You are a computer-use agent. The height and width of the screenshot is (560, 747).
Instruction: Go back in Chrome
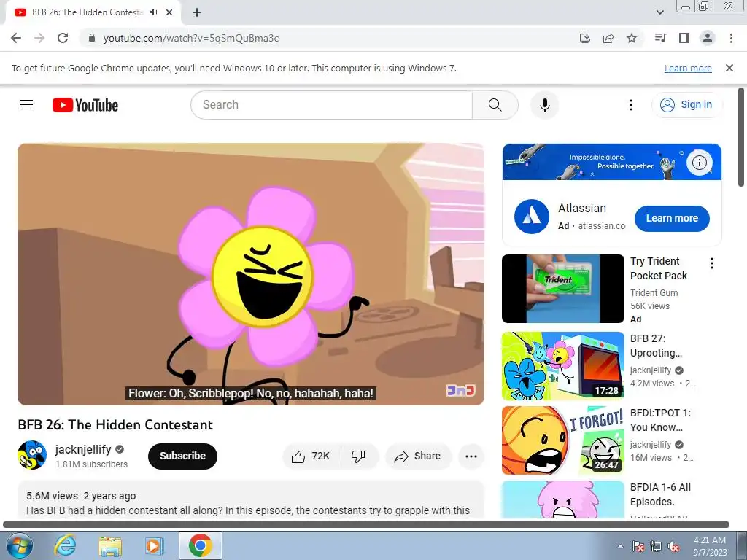[16, 38]
